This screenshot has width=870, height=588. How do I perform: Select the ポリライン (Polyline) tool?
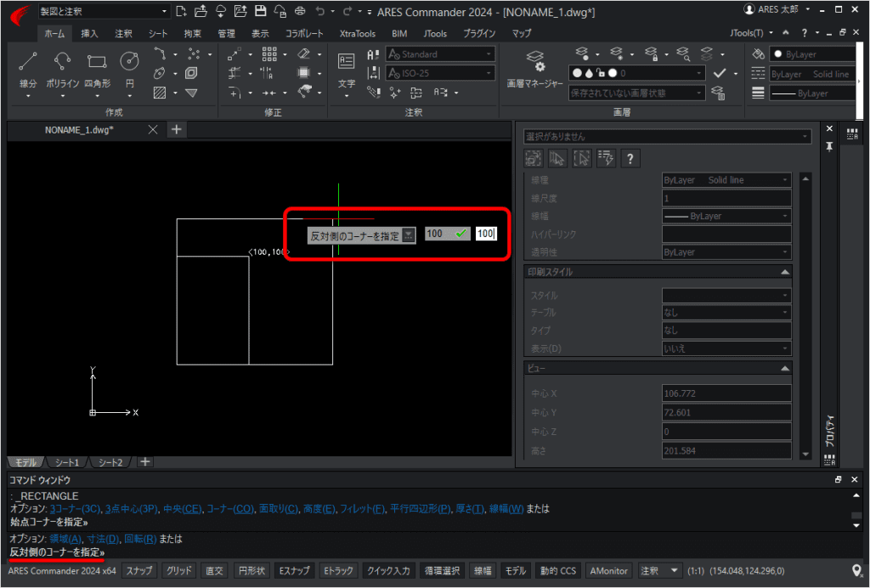point(62,70)
